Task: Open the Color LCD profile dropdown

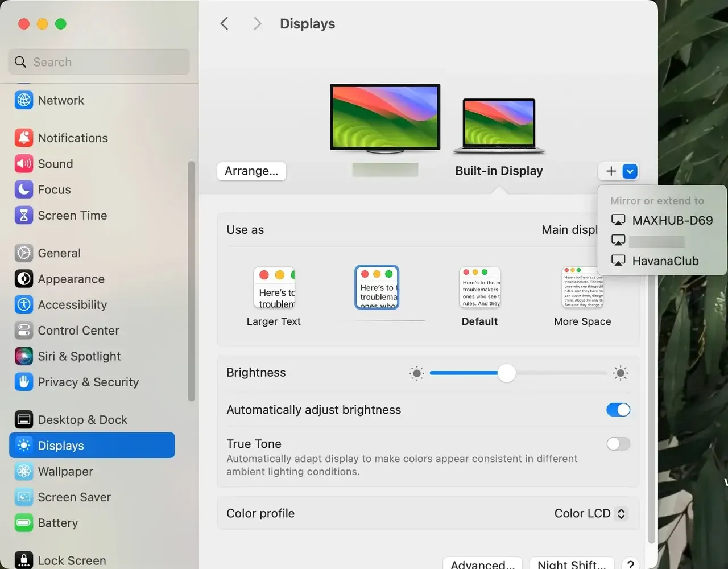Action: pyautogui.click(x=590, y=513)
